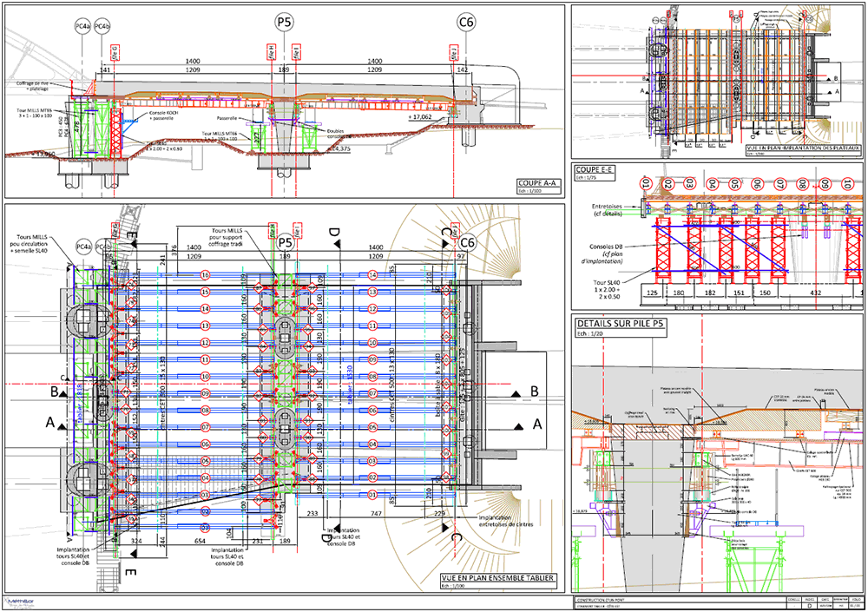Click the "Entretoises (cf détails)" label
Image resolution: width=868 pixels, height=612 pixels.
pos(607,209)
